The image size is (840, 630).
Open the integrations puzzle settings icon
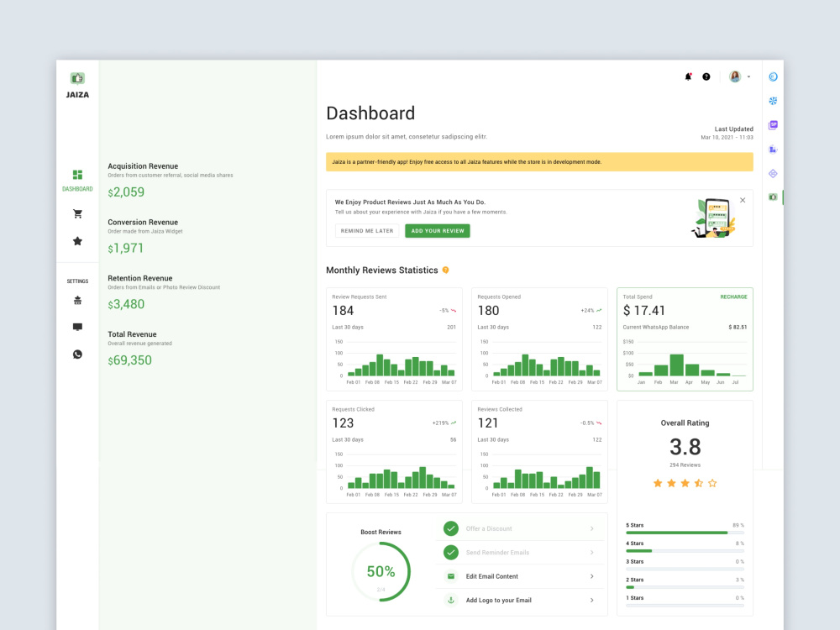[x=77, y=301]
